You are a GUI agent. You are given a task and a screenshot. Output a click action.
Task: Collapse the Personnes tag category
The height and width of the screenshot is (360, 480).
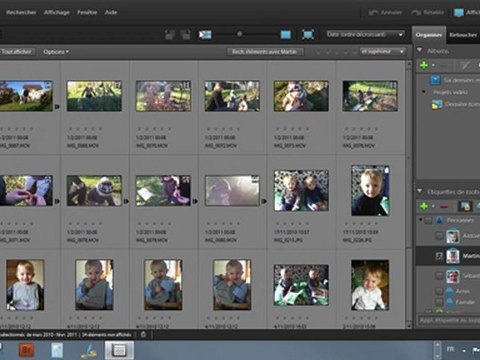421,220
